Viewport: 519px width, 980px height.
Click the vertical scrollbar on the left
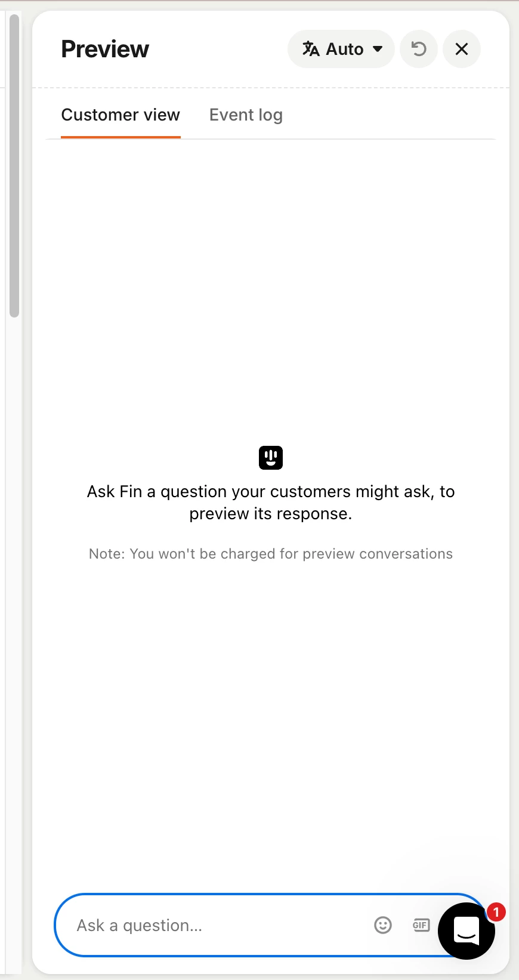click(x=14, y=166)
